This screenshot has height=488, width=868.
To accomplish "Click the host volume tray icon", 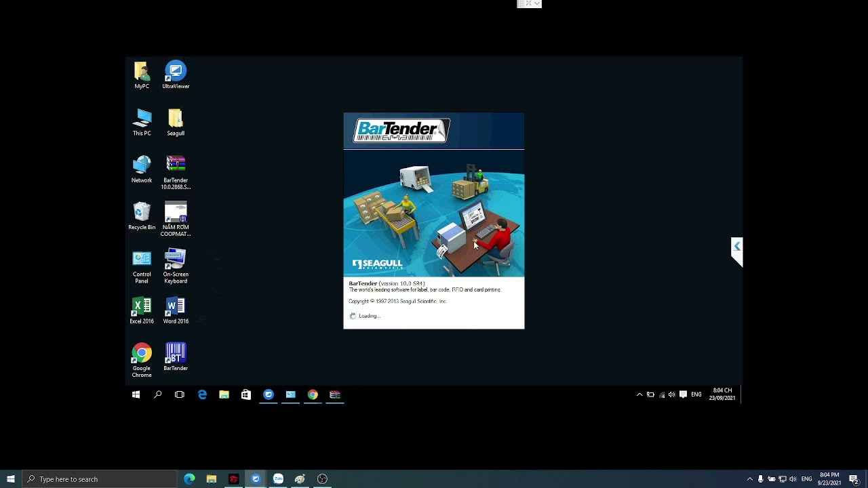I will tap(793, 479).
